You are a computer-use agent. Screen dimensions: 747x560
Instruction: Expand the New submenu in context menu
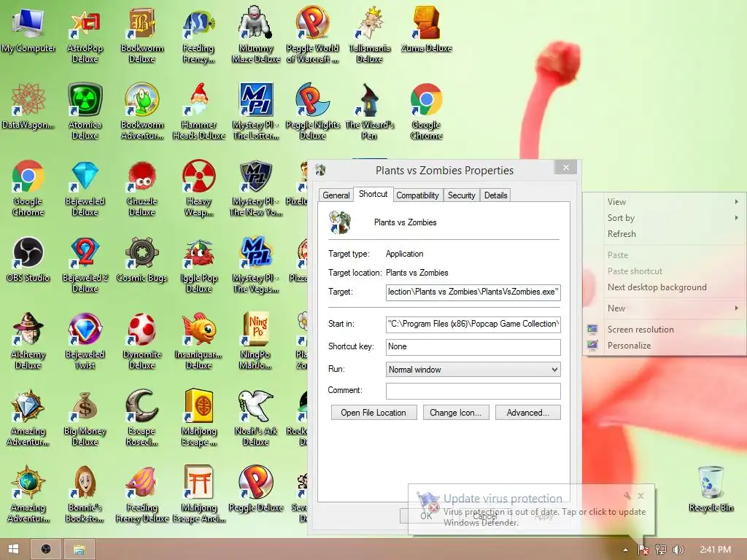pos(665,308)
